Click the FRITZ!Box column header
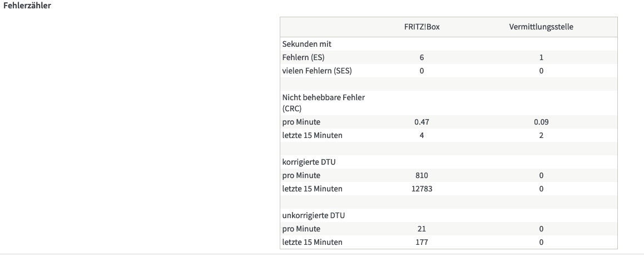 [422, 27]
